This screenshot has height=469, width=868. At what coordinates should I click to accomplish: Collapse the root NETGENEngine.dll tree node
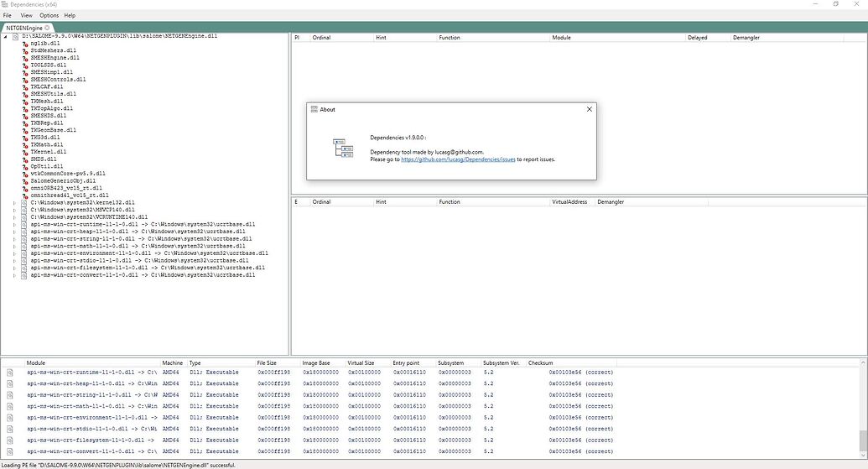tap(6, 37)
